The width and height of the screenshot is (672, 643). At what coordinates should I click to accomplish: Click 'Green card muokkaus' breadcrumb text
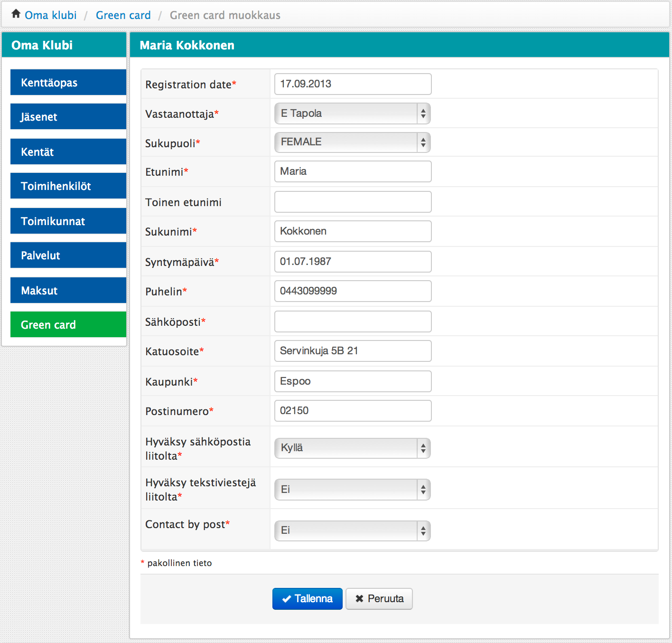click(x=225, y=15)
